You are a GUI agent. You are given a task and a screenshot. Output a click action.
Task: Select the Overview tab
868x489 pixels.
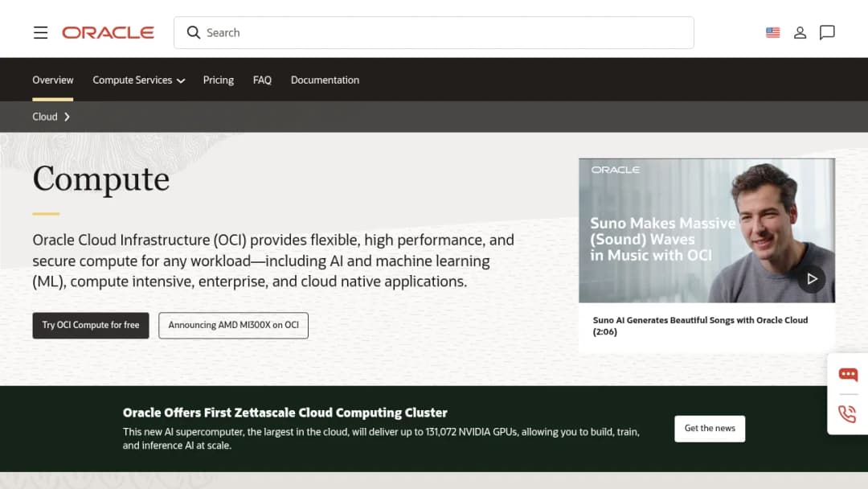tap(52, 80)
